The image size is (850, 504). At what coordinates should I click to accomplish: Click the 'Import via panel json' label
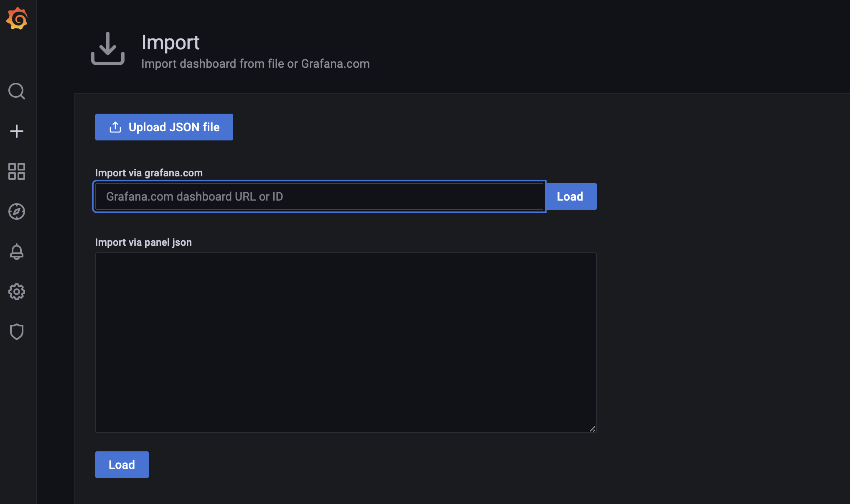(x=143, y=242)
